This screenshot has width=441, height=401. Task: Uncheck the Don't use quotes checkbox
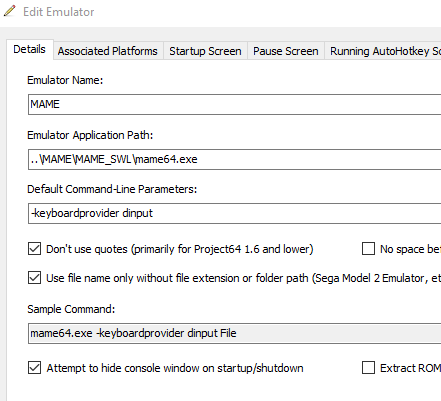click(35, 249)
